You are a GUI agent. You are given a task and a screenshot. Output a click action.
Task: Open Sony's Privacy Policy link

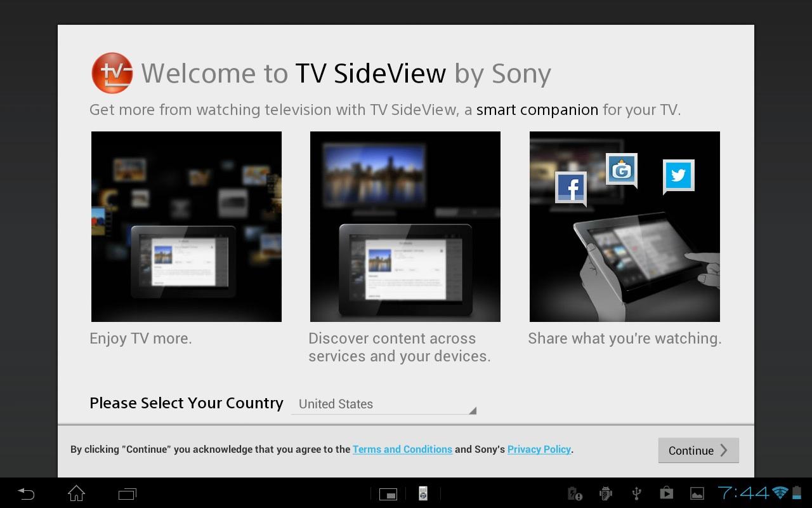539,449
